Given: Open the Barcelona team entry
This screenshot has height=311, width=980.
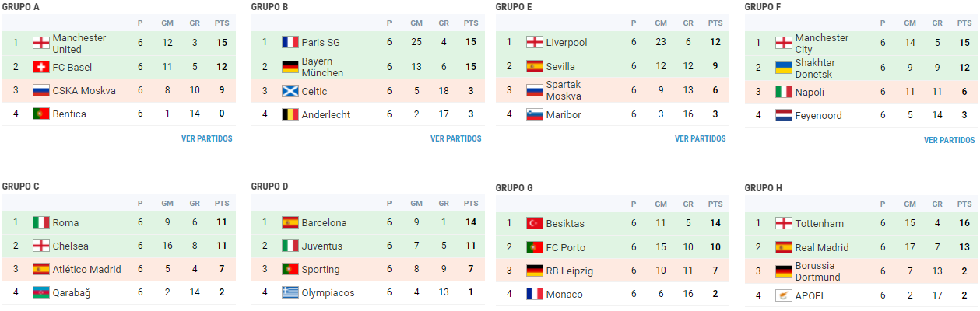Looking at the screenshot, I should [x=324, y=223].
